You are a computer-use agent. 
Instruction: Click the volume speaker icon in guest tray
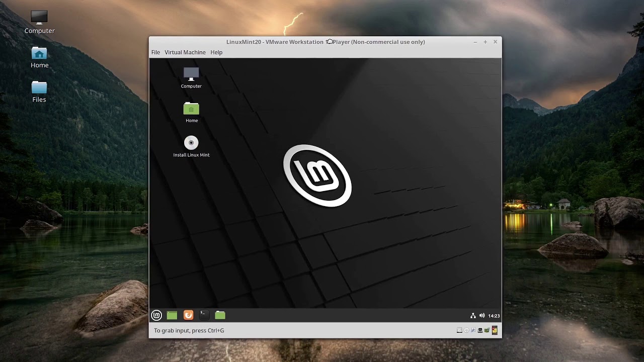[482, 316]
